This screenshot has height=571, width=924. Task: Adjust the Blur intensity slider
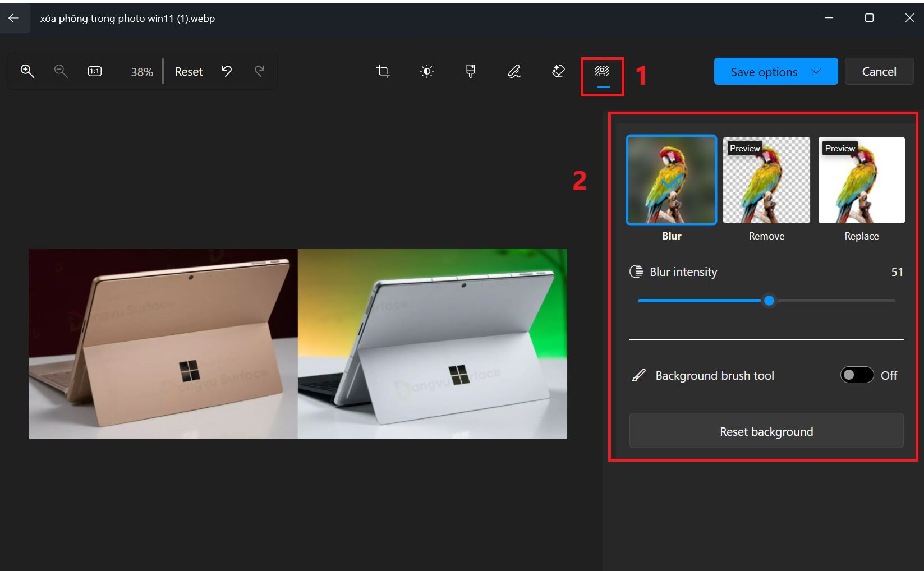[769, 301]
